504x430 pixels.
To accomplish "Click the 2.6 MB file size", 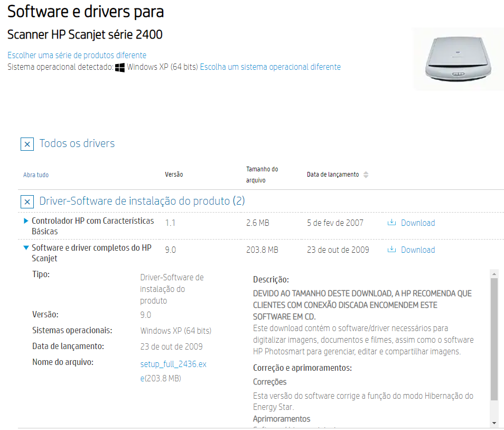I will click(x=257, y=223).
